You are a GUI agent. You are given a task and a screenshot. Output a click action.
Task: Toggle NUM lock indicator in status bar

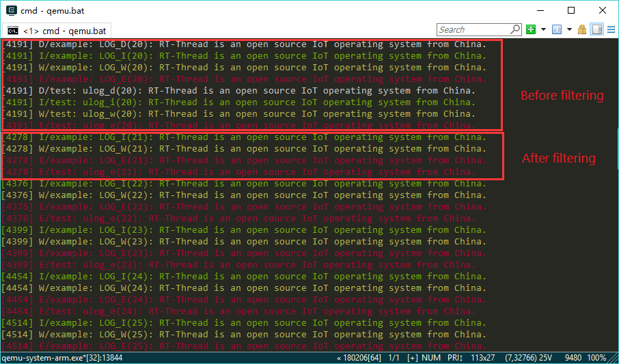[432, 358]
